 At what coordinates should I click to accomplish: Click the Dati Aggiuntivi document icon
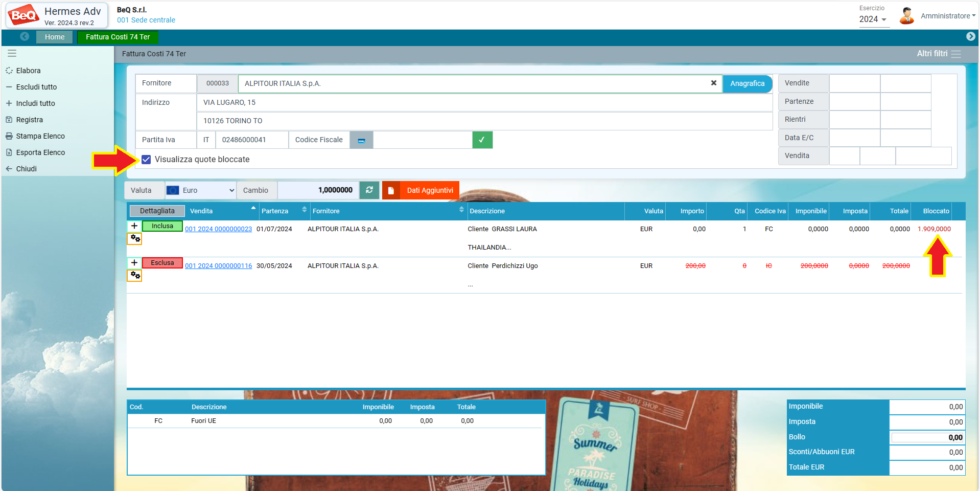pos(391,190)
